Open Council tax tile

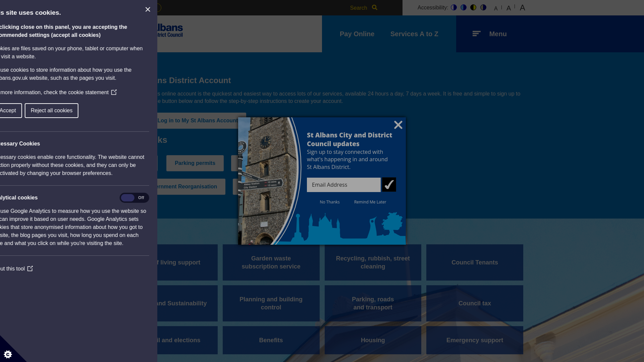click(475, 303)
